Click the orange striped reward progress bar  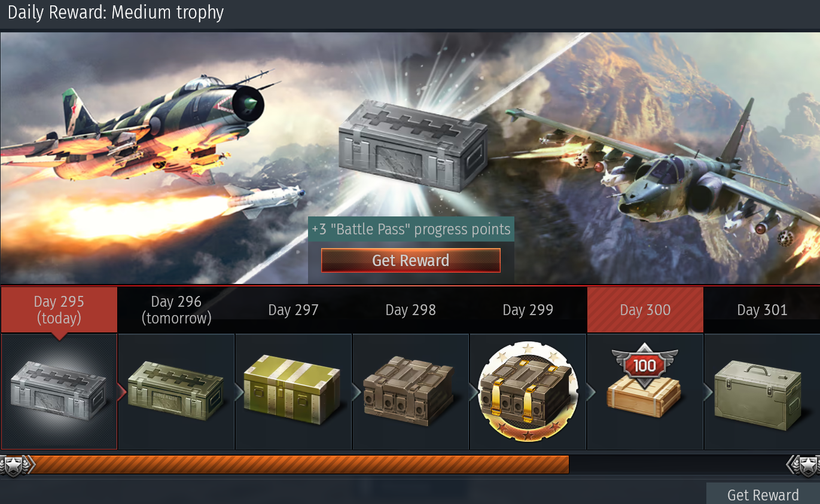(x=299, y=465)
